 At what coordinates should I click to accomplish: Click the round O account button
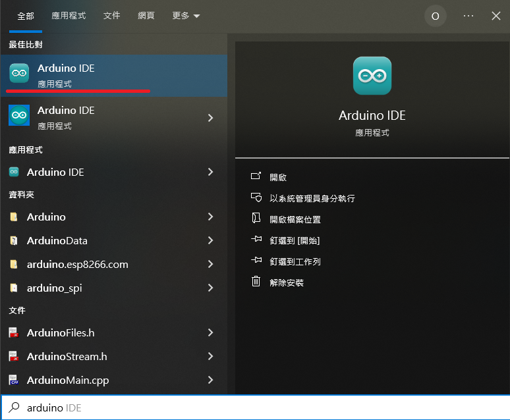click(x=435, y=16)
